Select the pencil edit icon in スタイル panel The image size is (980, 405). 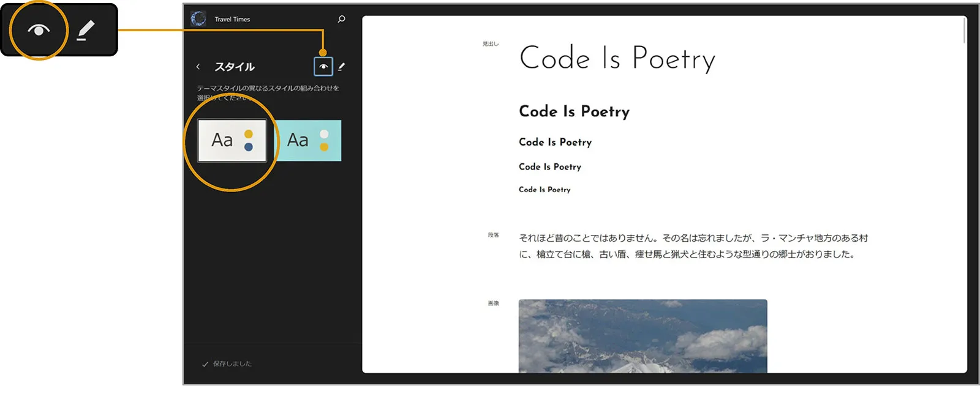coord(342,67)
